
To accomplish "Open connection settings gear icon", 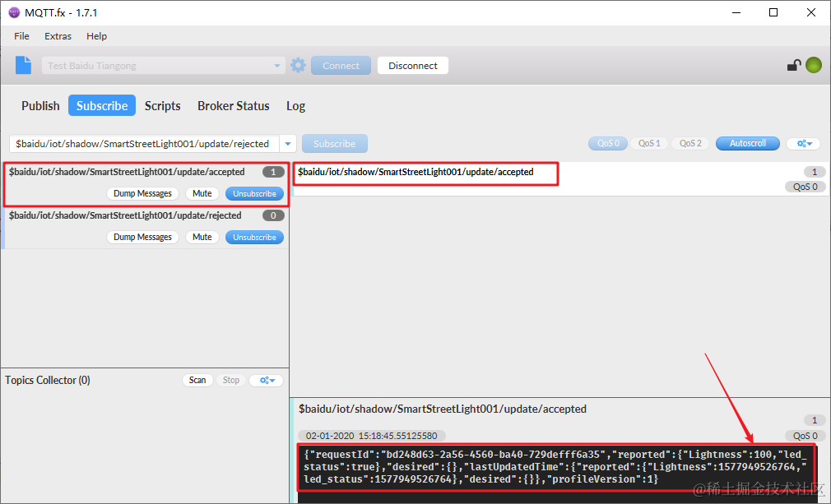I will (x=299, y=65).
